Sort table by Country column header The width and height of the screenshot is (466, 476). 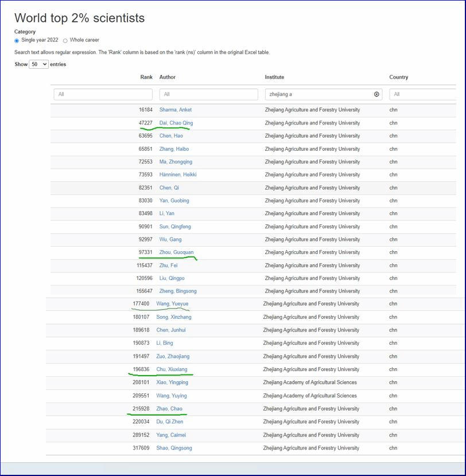(399, 77)
